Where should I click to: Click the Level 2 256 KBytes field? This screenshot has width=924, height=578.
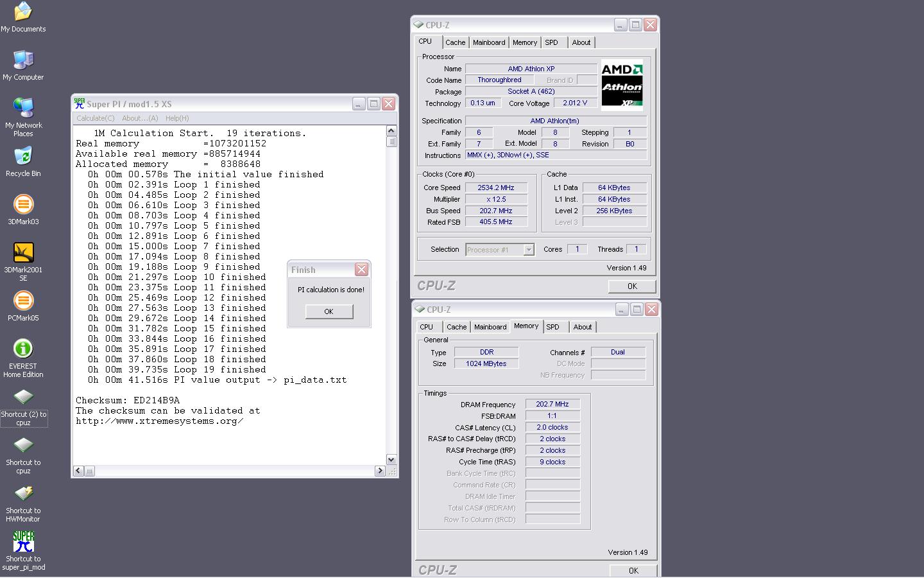coord(614,211)
